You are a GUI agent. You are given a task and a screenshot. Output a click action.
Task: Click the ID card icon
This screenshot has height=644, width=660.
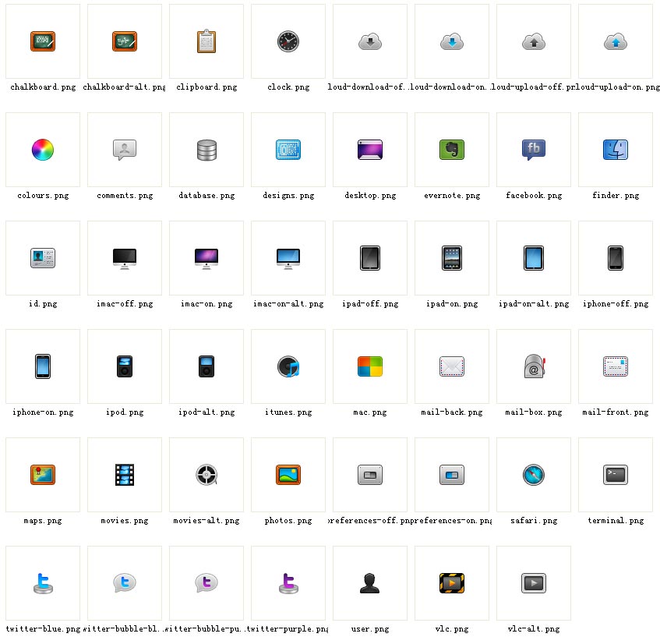(x=43, y=258)
